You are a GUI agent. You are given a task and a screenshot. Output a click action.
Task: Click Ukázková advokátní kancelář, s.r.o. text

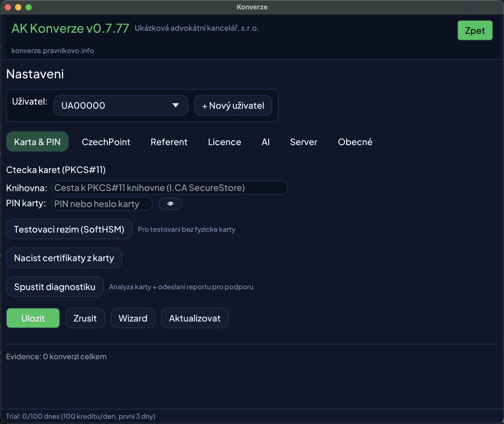click(197, 28)
